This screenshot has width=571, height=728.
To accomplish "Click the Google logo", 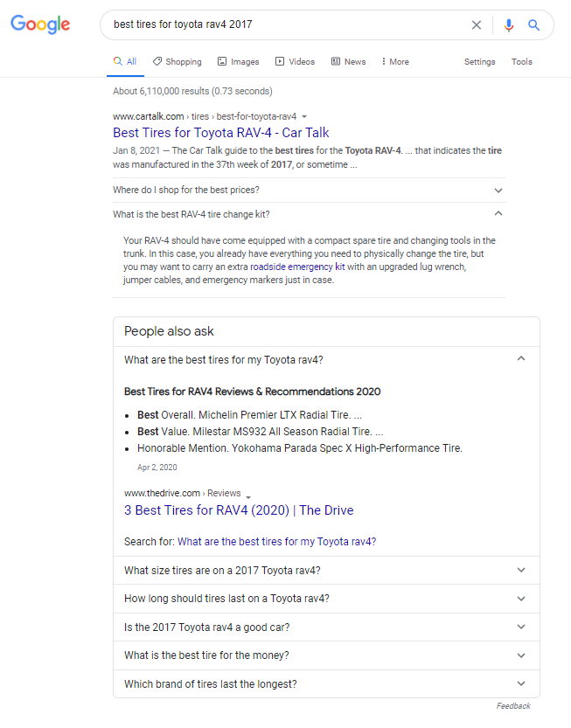I will tap(40, 24).
